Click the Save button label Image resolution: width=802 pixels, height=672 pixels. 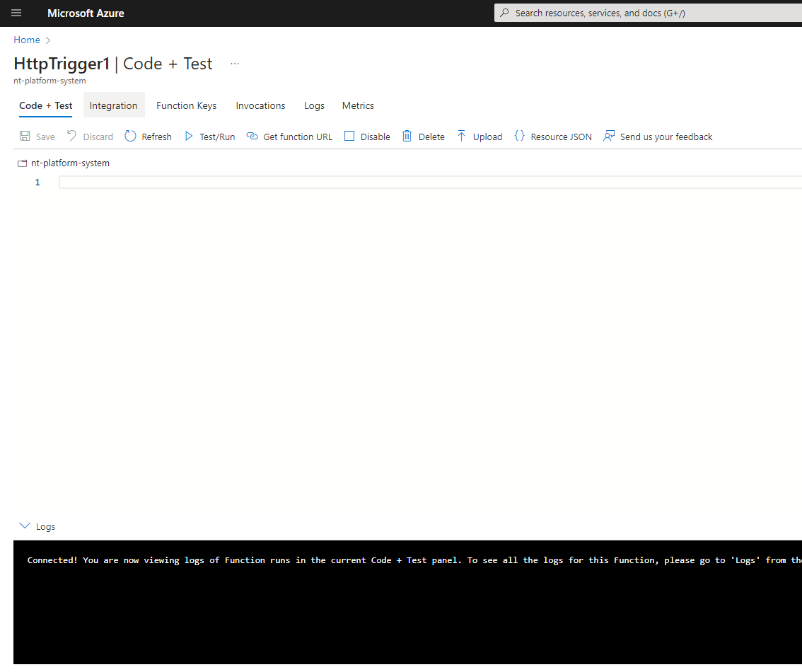pos(45,137)
